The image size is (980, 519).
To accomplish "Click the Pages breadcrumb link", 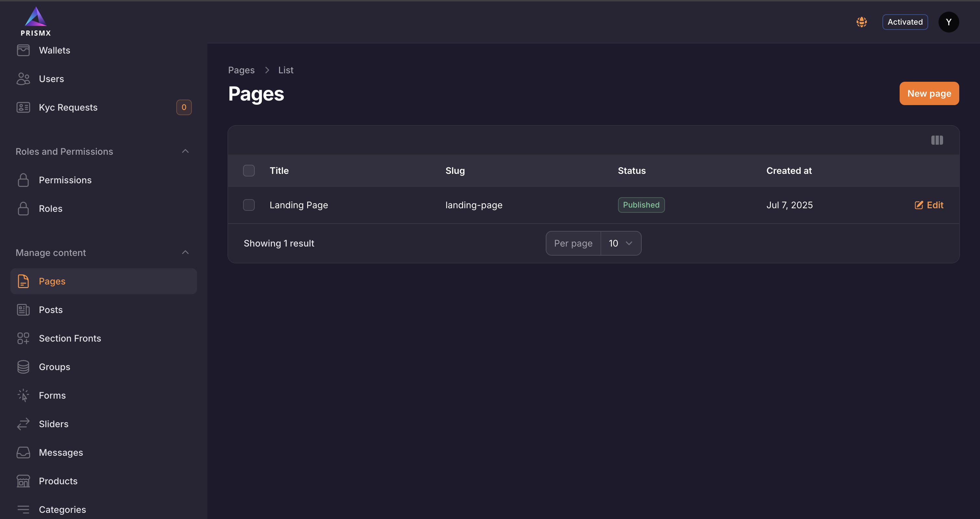I will [241, 70].
